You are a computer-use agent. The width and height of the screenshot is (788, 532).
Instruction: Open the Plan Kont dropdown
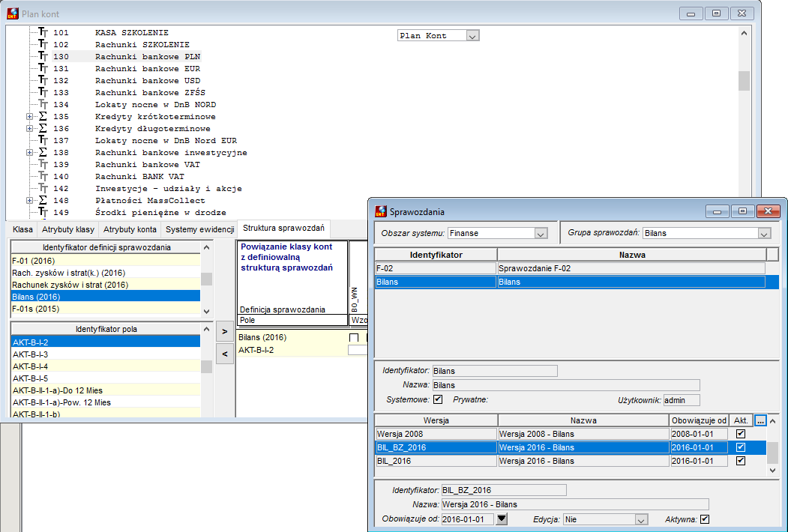(472, 36)
